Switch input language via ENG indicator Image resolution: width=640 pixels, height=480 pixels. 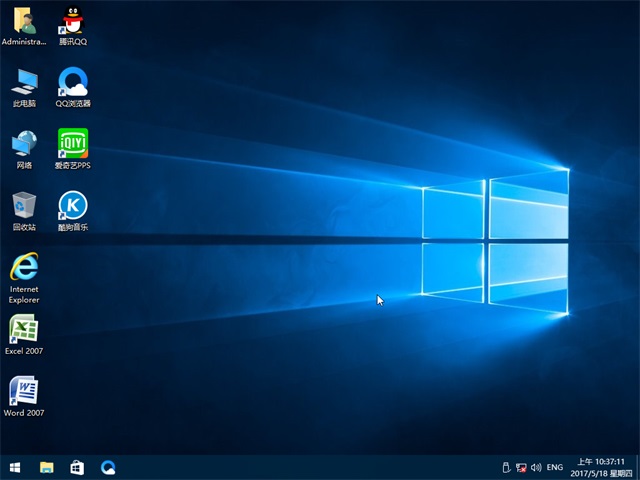555,467
